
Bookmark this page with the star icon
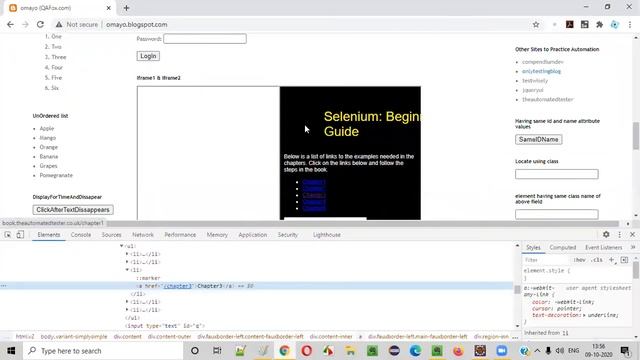536,24
